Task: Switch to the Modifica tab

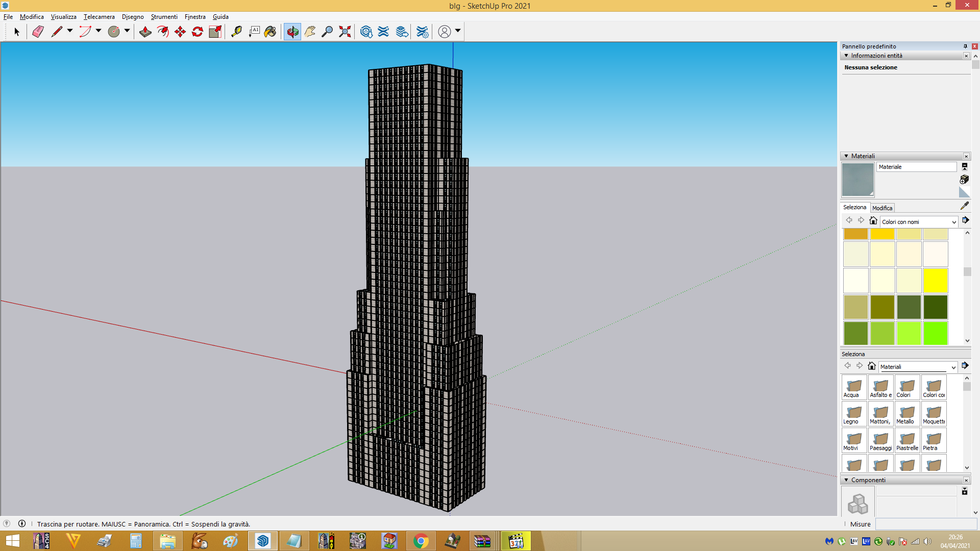Action: click(882, 208)
